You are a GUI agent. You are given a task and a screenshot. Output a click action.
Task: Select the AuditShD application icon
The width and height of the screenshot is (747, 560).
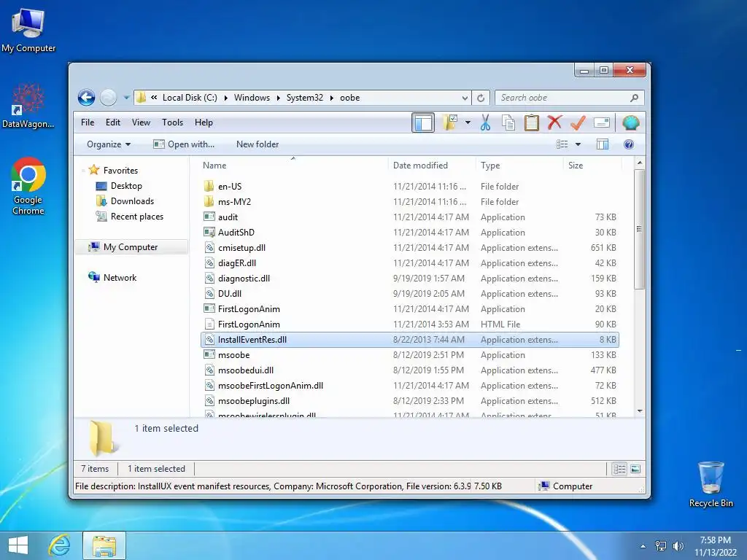209,233
